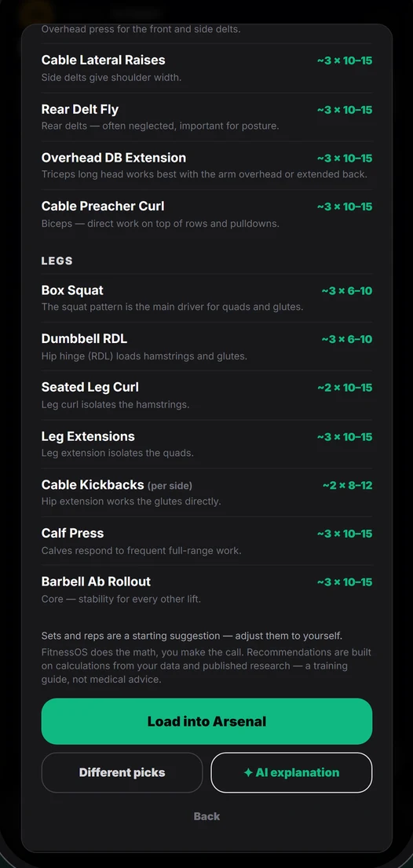Request different exercise picks
Image resolution: width=413 pixels, height=868 pixels.
click(x=122, y=773)
